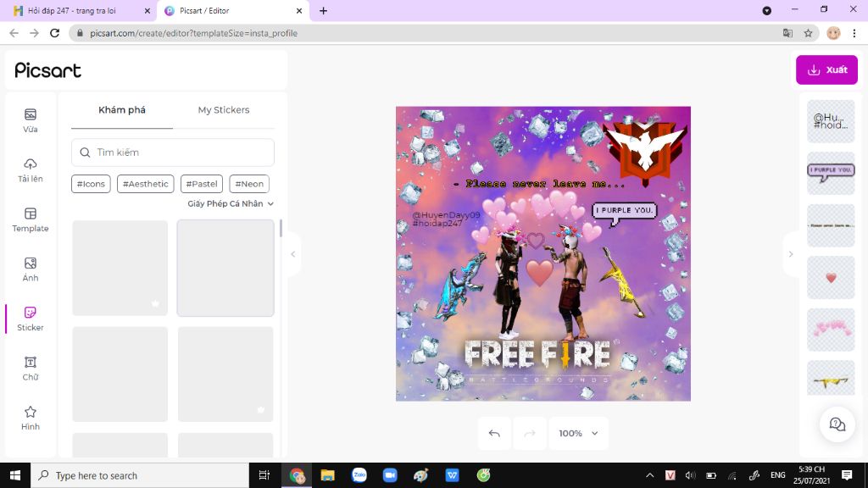Collapse the layers panel with right chevron
Image resolution: width=868 pixels, height=488 pixels.
(x=791, y=254)
